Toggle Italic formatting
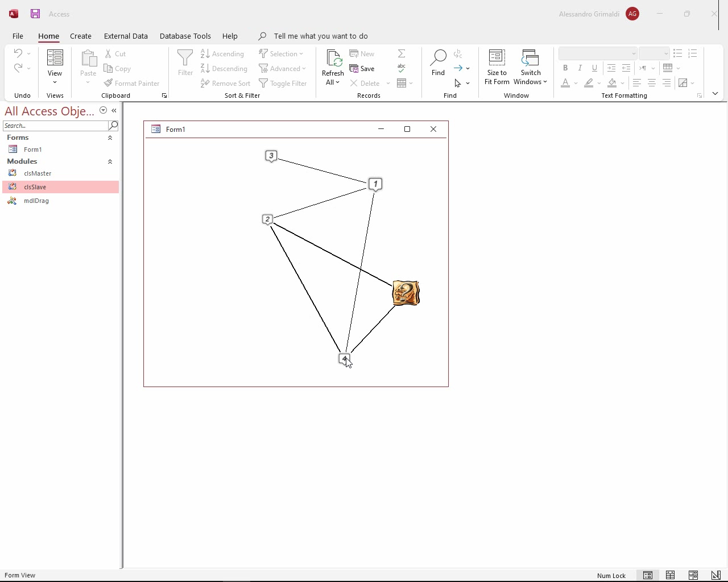 (x=580, y=68)
